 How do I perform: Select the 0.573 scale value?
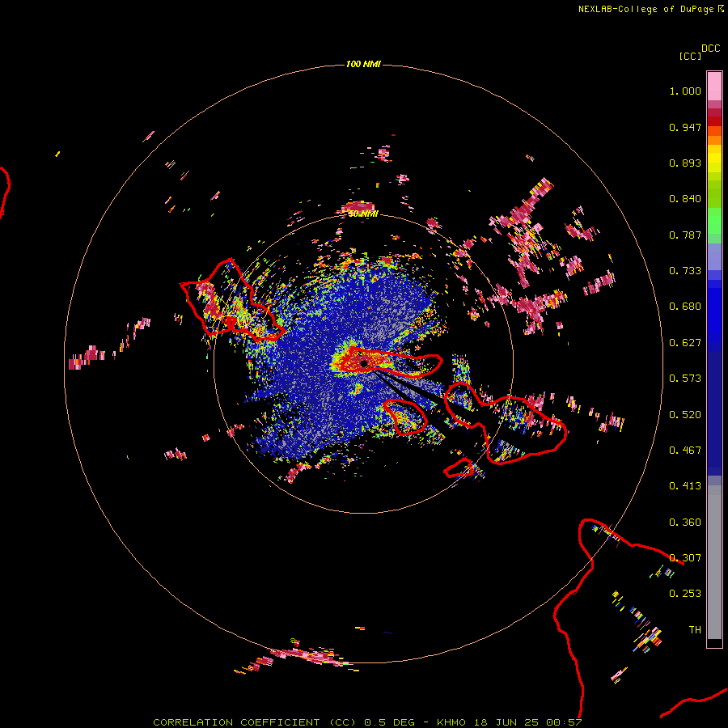(x=685, y=379)
